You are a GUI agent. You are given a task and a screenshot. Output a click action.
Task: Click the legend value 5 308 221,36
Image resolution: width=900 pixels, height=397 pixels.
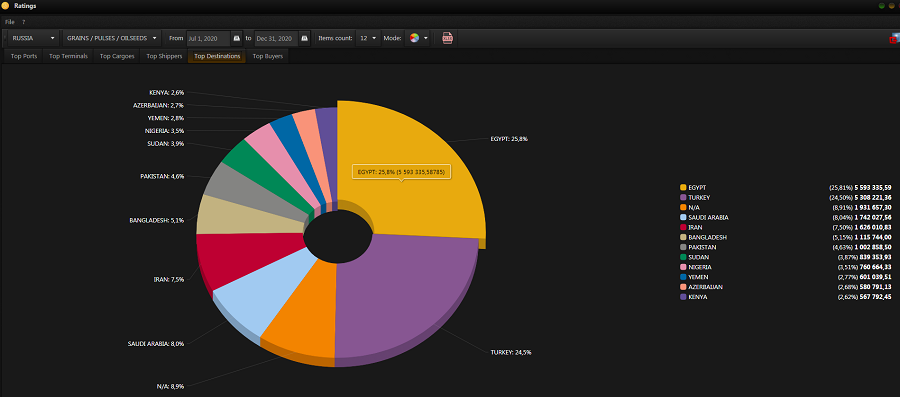pyautogui.click(x=872, y=197)
